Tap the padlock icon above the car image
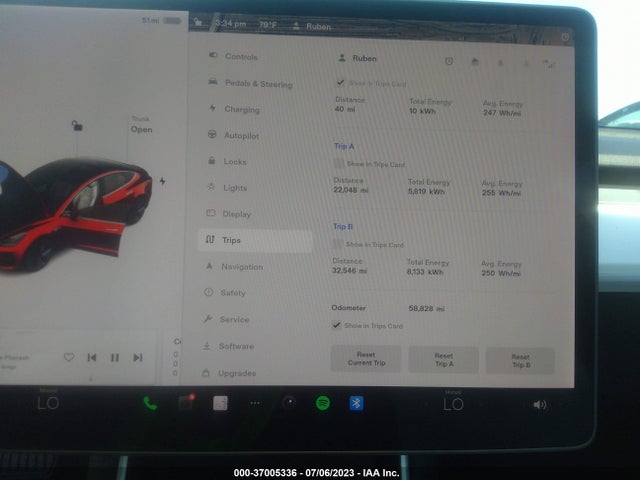The image size is (640, 480). pyautogui.click(x=77, y=125)
